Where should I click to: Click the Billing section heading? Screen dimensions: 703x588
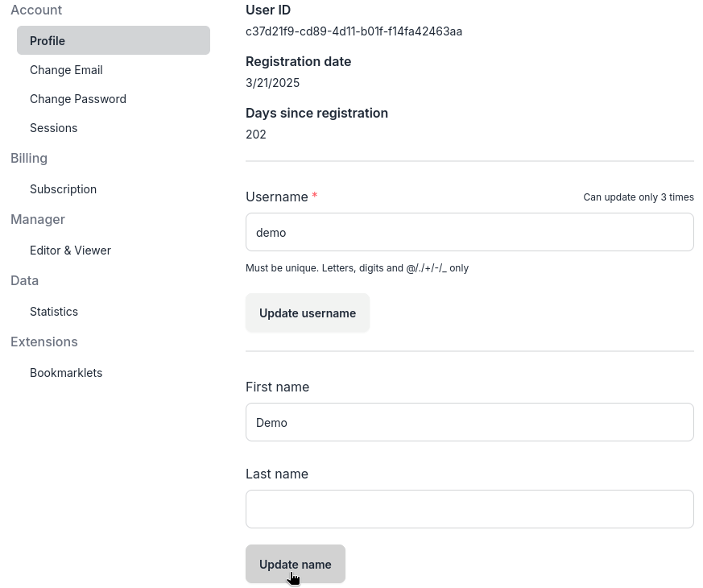click(29, 159)
